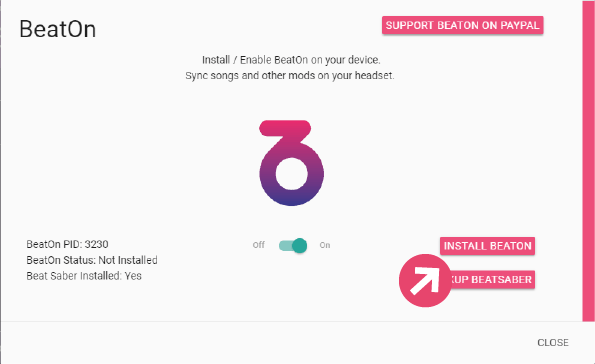Click the pink top bar of BeatOn logo
The height and width of the screenshot is (364, 595).
285,128
